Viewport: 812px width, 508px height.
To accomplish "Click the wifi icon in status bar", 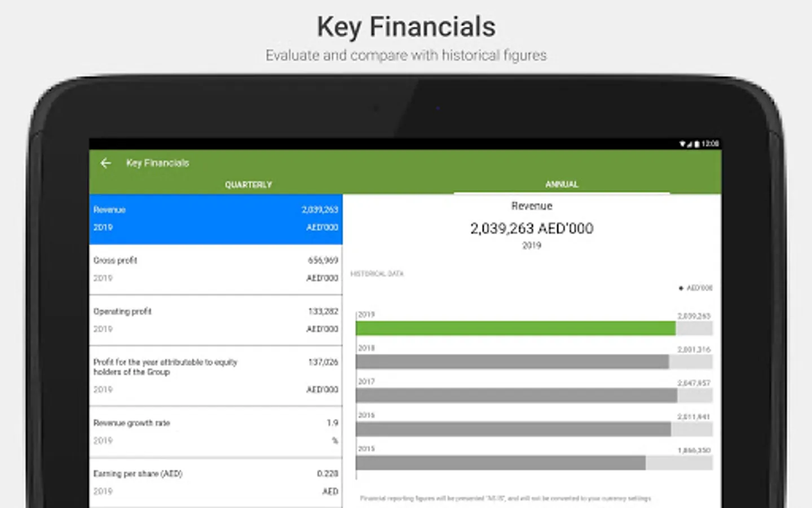I will (682, 144).
